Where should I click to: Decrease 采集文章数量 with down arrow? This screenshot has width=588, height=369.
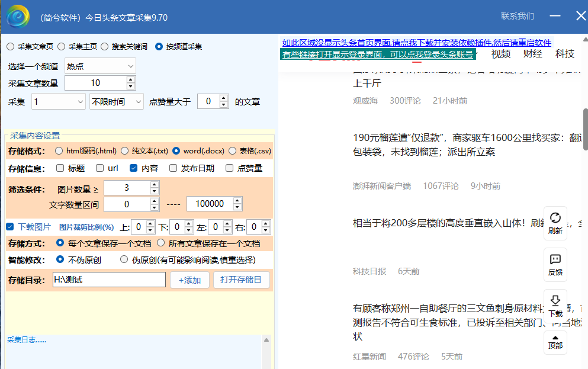point(130,86)
